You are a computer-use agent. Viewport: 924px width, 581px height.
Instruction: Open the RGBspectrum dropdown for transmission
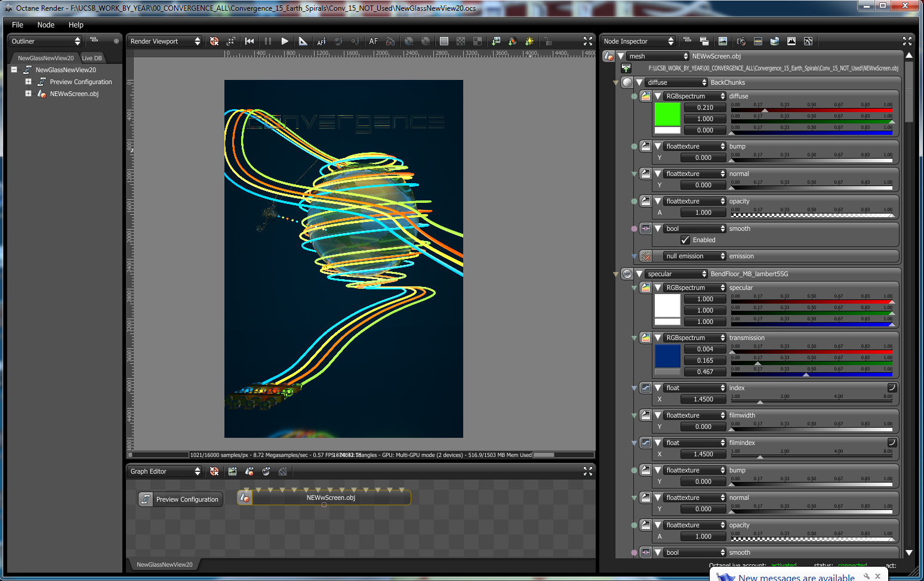[x=695, y=338]
